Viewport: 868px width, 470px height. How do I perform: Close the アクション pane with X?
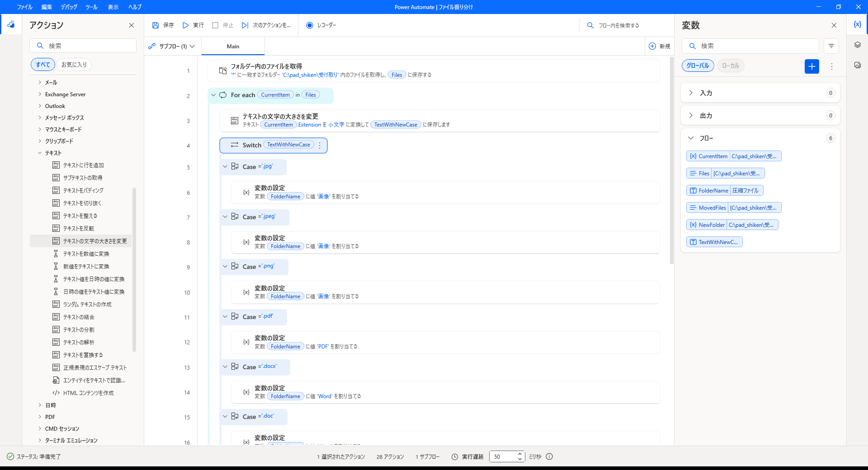click(132, 25)
